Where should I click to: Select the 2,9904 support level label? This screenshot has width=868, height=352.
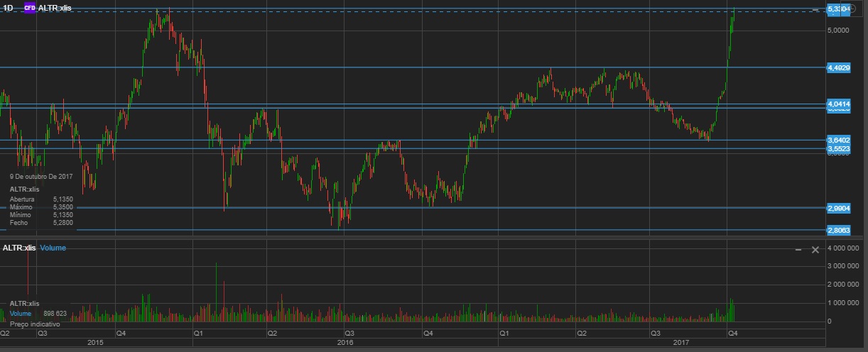(839, 208)
